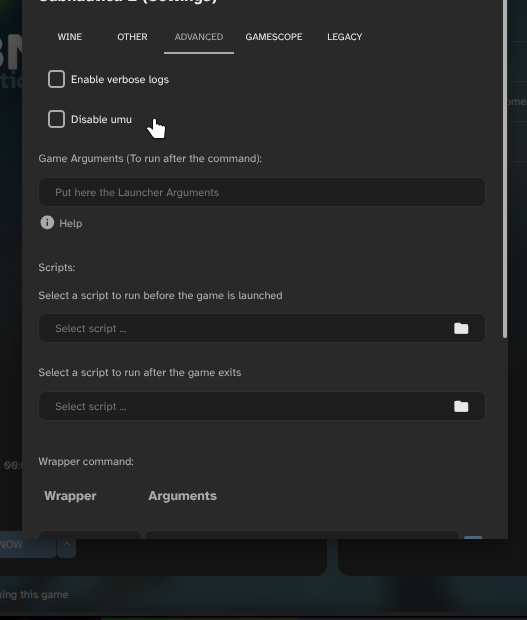Switch to the WINE tab
This screenshot has width=527, height=620.
click(x=70, y=37)
